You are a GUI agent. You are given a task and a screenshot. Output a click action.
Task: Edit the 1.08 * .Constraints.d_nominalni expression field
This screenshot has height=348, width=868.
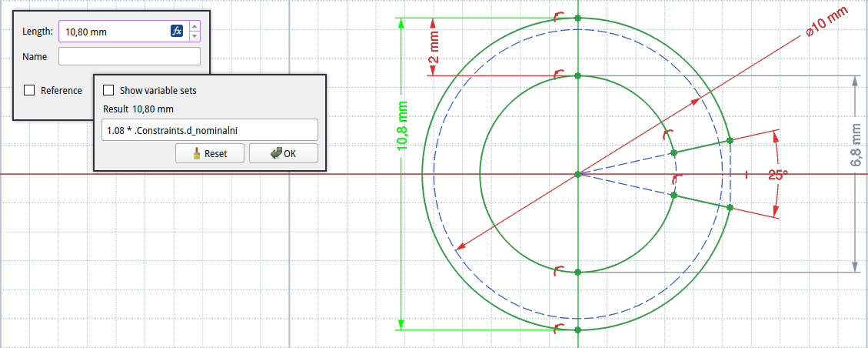tap(209, 129)
